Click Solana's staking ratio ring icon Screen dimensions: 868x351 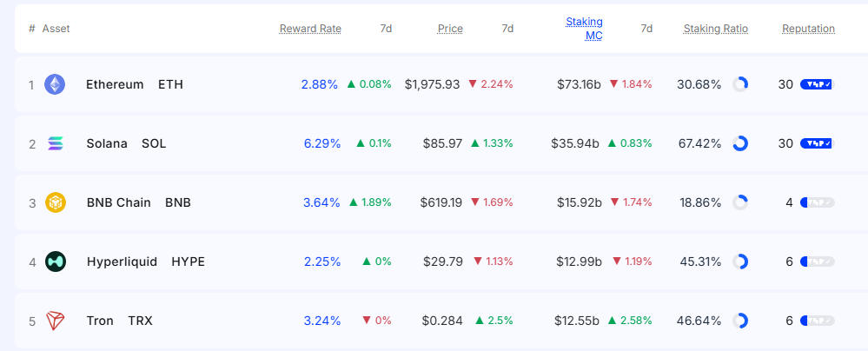point(740,143)
